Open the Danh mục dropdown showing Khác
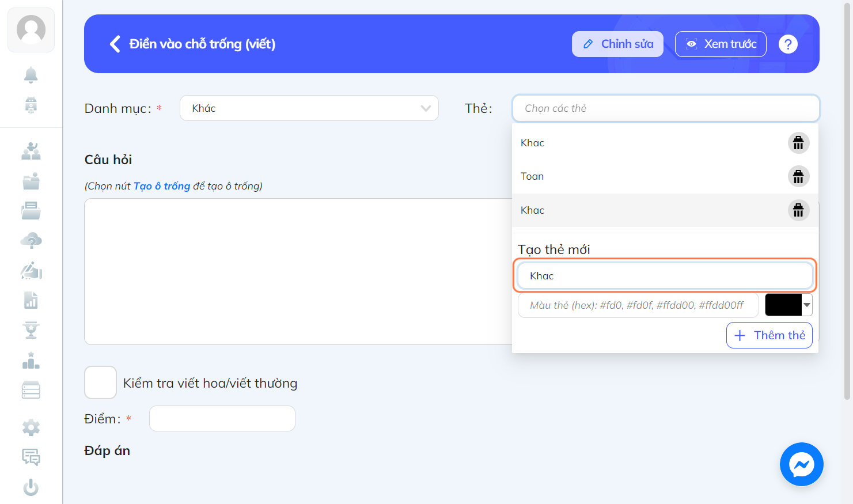Image resolution: width=853 pixels, height=504 pixels. pyautogui.click(x=309, y=108)
